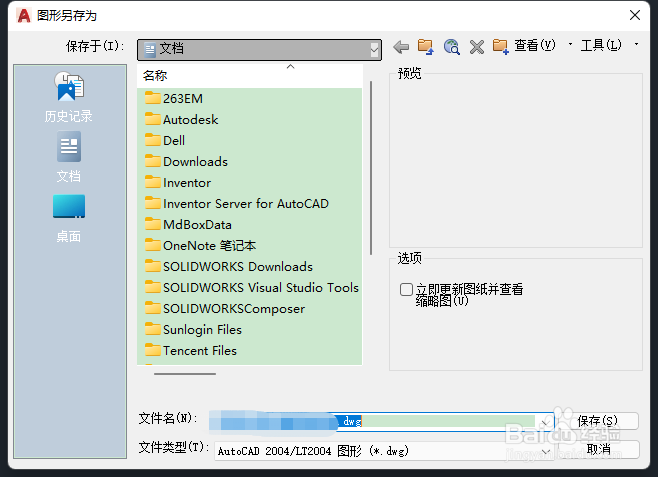This screenshot has height=477, width=658.
Task: Select the Downloads folder icon
Action: click(153, 161)
